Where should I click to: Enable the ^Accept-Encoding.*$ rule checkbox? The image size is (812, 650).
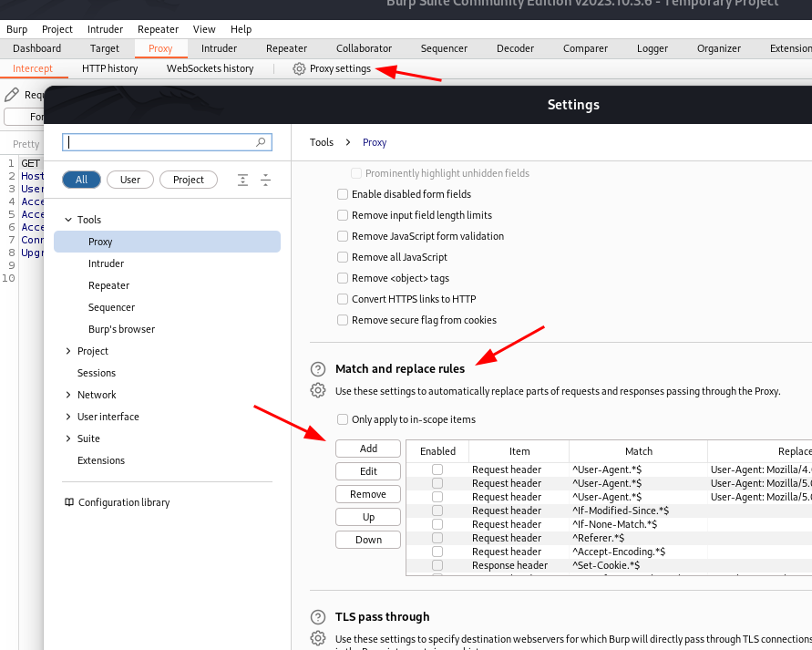coord(437,552)
